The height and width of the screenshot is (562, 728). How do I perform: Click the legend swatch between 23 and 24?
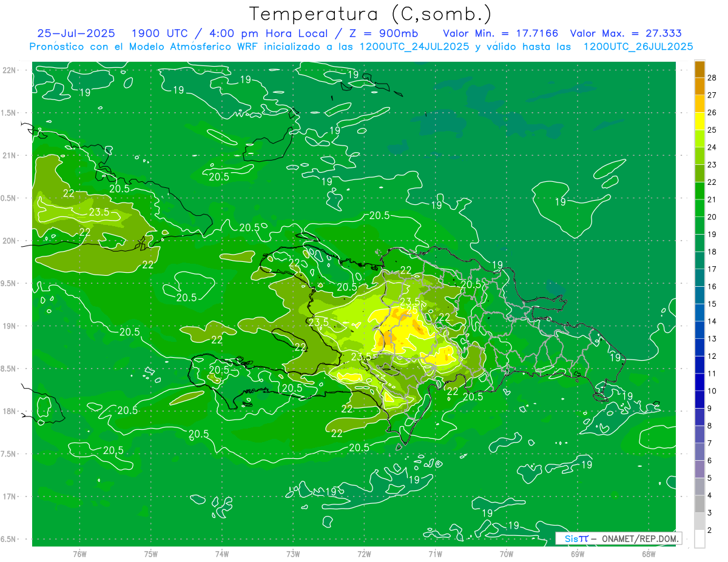pos(699,156)
